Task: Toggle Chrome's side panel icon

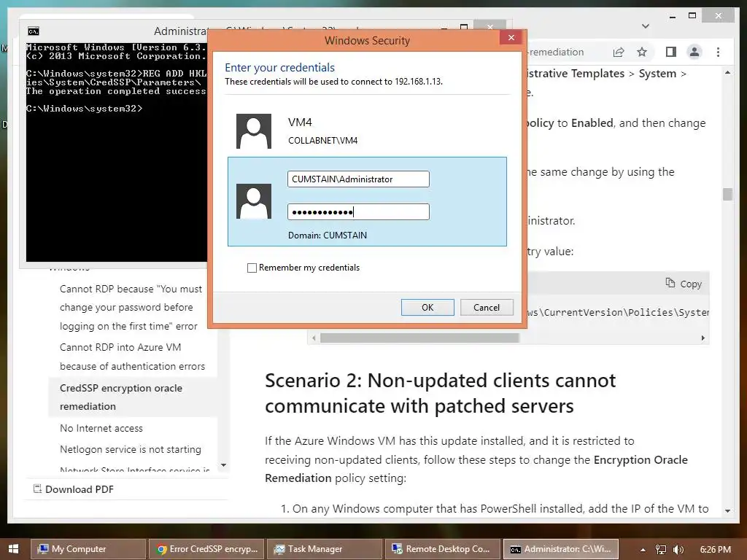Action: (x=671, y=52)
